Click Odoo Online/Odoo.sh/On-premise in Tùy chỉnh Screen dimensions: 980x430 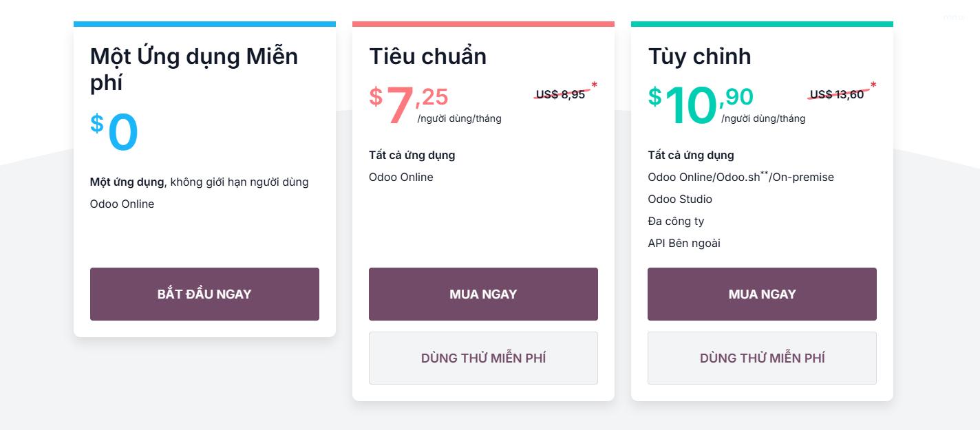click(741, 177)
